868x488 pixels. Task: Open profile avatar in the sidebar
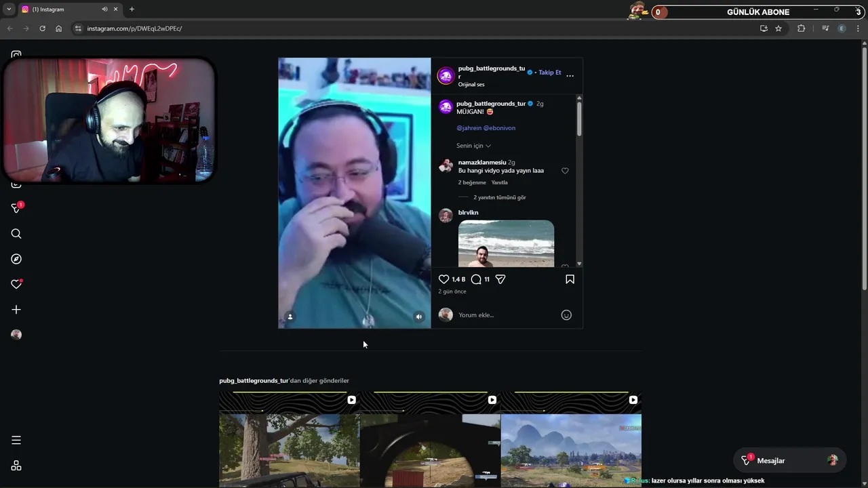[x=16, y=335]
